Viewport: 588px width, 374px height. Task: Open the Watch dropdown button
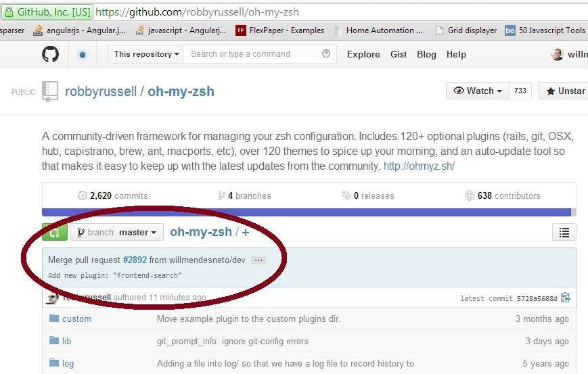[478, 91]
